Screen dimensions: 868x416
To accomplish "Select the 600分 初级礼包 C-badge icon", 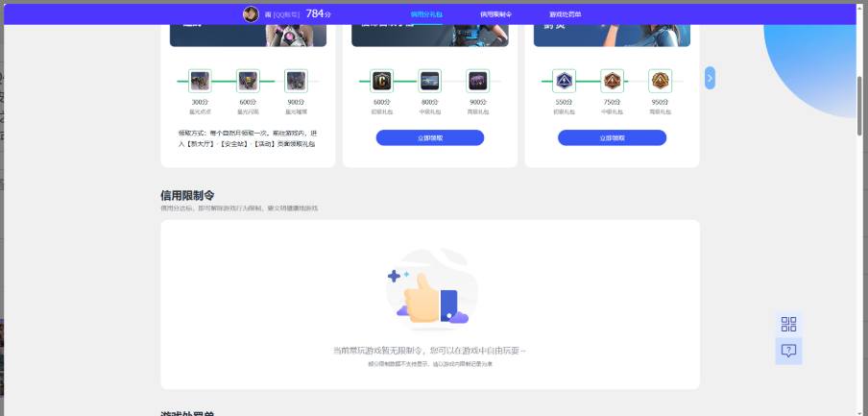I will (381, 81).
